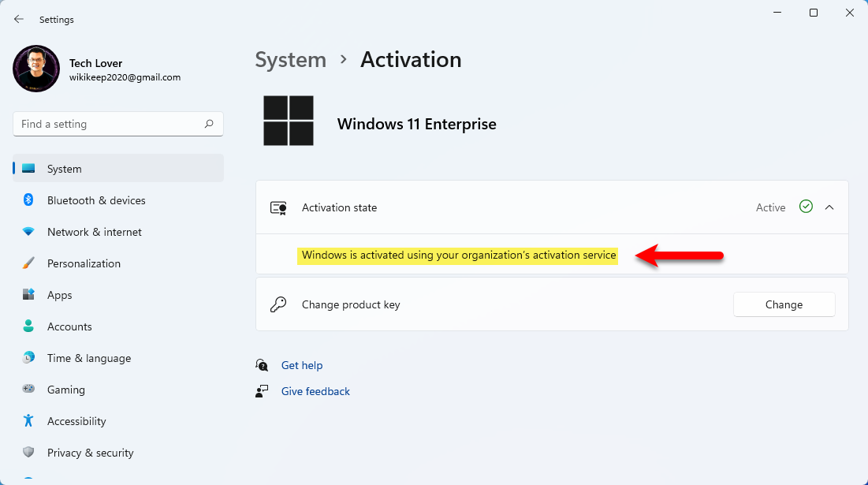Image resolution: width=868 pixels, height=485 pixels.
Task: Click the Tech Lover account name
Action: tap(95, 63)
